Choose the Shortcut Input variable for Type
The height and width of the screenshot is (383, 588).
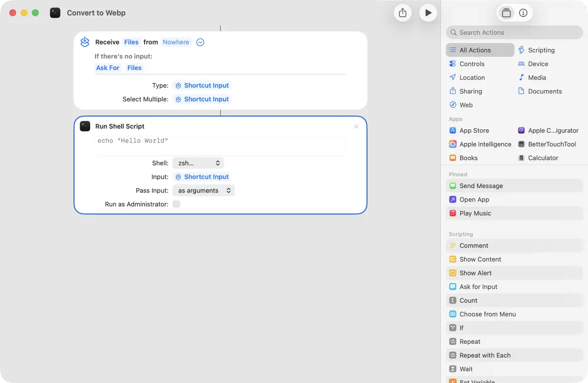(x=202, y=85)
